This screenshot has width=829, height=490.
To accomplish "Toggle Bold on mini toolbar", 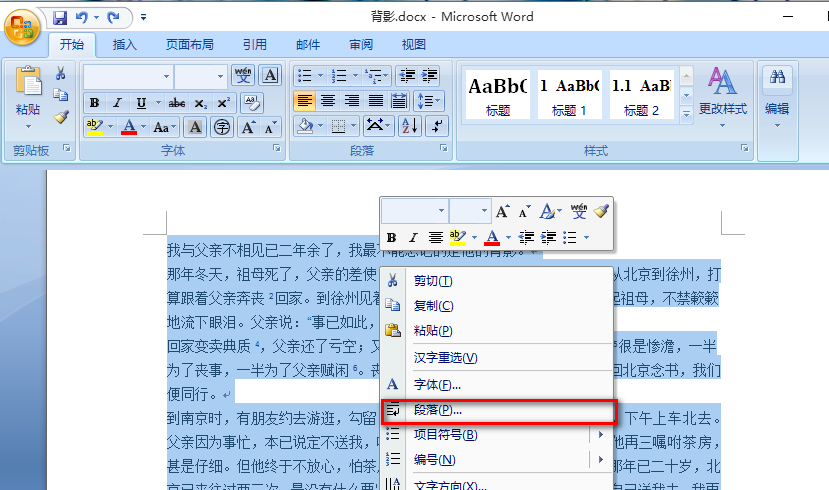I will click(391, 238).
